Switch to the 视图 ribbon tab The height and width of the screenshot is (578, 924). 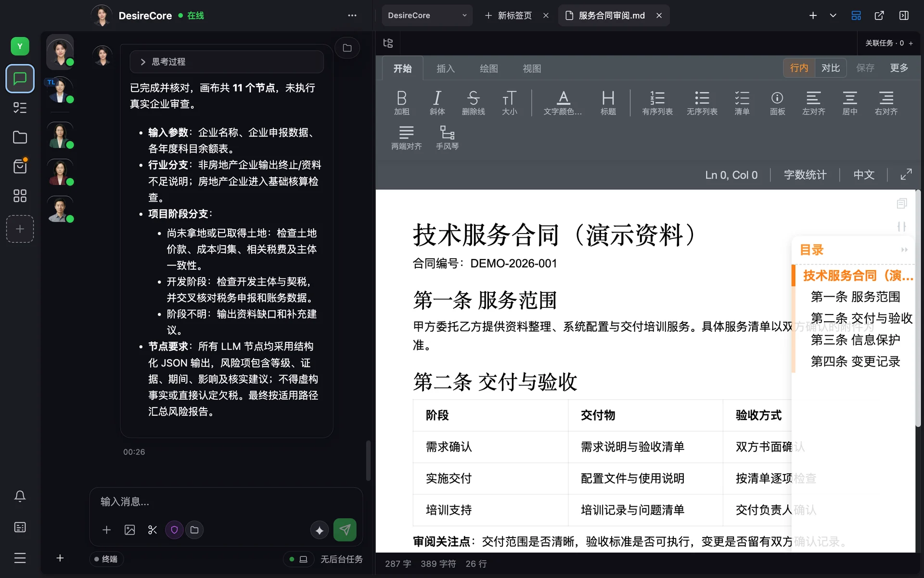[532, 68]
